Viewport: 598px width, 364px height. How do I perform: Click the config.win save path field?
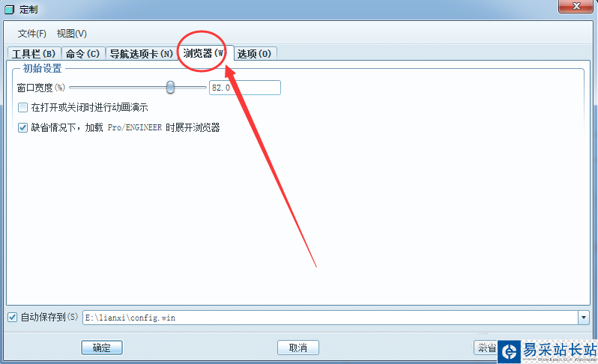(x=330, y=318)
